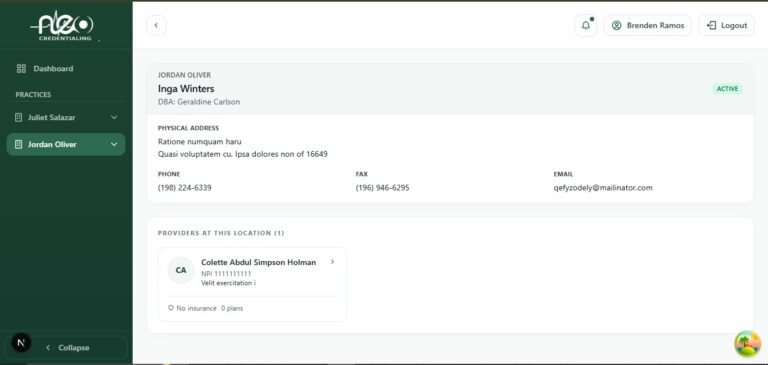Viewport: 768px width, 365px height.
Task: Open the Brenden Ramos user profile
Action: pyautogui.click(x=648, y=25)
